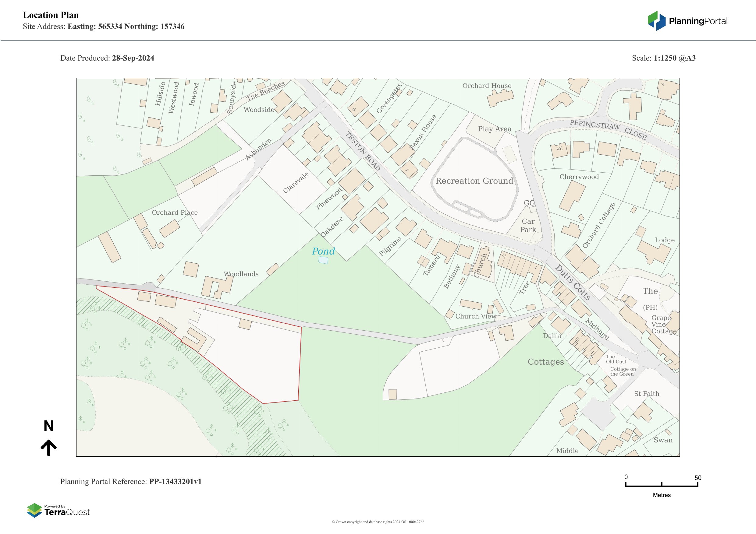Click the Date Produced 28-Sep-2024 text
The height and width of the screenshot is (534, 756).
tap(107, 58)
